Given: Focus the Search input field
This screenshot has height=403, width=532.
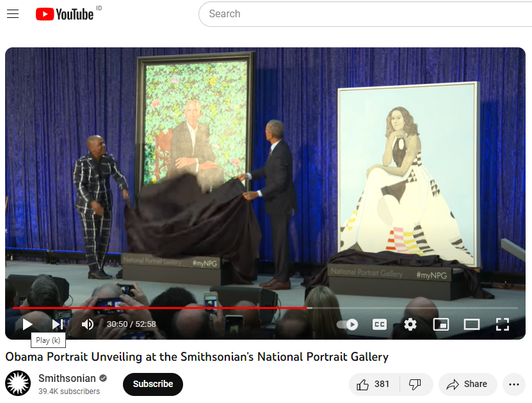Looking at the screenshot, I should [x=365, y=14].
